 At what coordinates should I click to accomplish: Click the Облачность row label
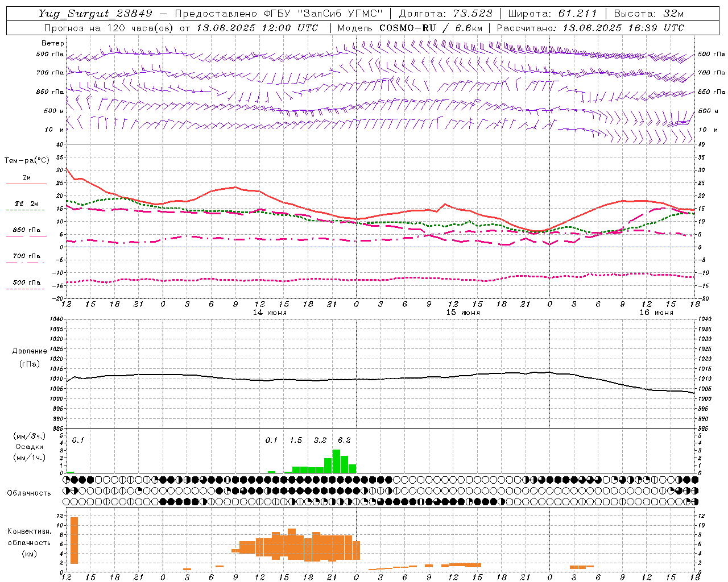pyautogui.click(x=29, y=493)
